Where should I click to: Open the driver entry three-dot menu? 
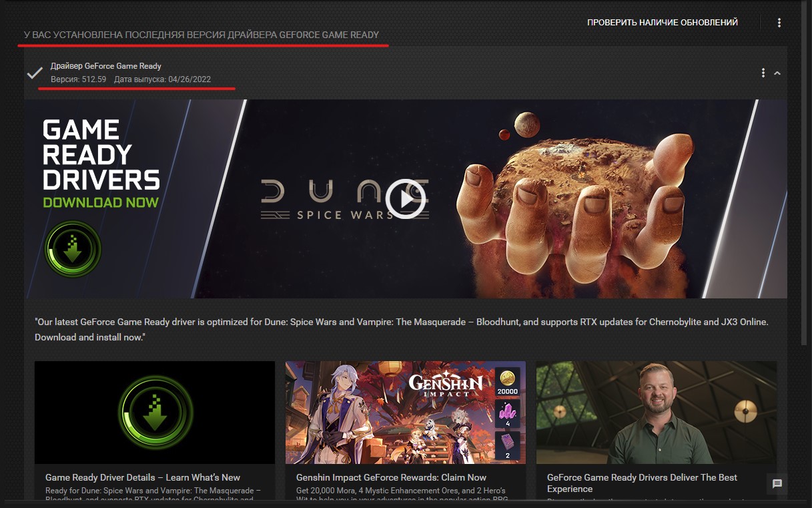pyautogui.click(x=763, y=73)
